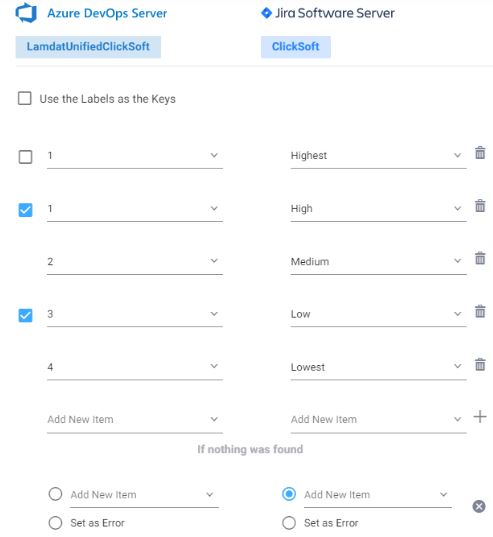
Task: Click the trash icon beside Low
Action: pyautogui.click(x=480, y=311)
